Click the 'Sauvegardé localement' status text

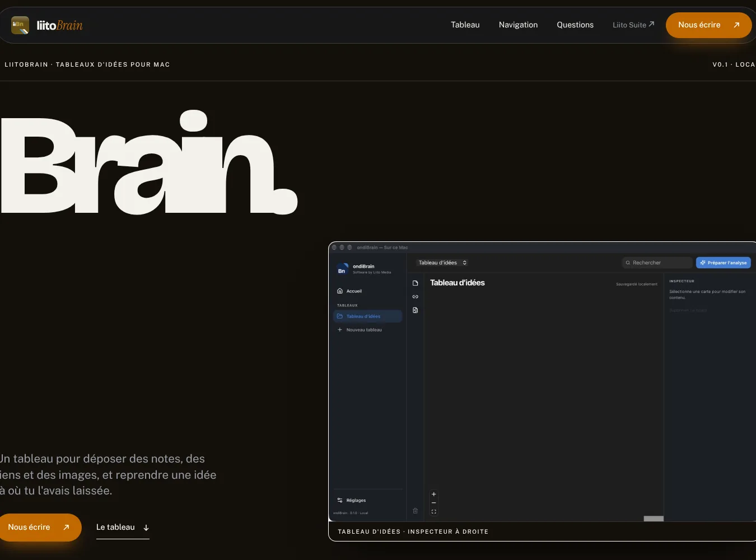pos(637,284)
